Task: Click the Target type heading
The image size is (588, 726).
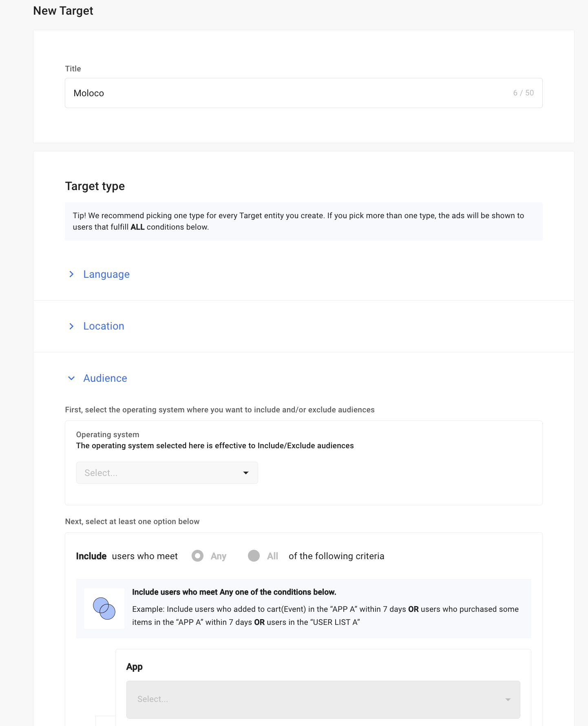Action: click(x=95, y=186)
